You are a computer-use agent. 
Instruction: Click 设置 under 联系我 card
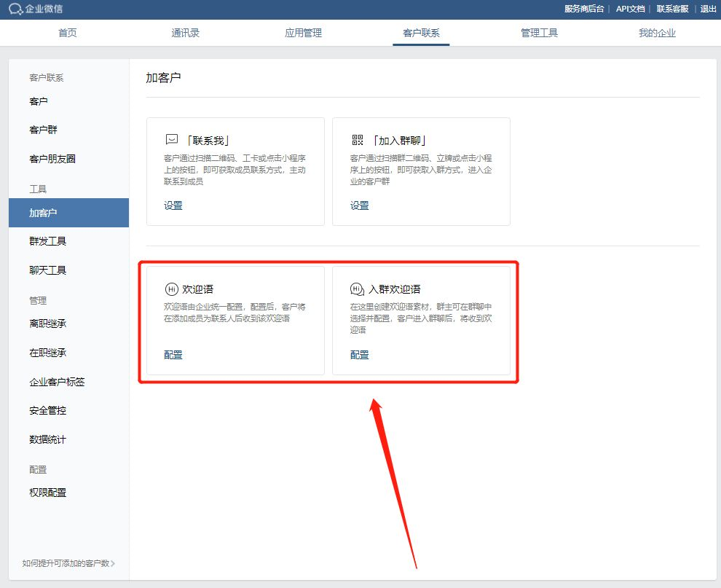click(173, 205)
